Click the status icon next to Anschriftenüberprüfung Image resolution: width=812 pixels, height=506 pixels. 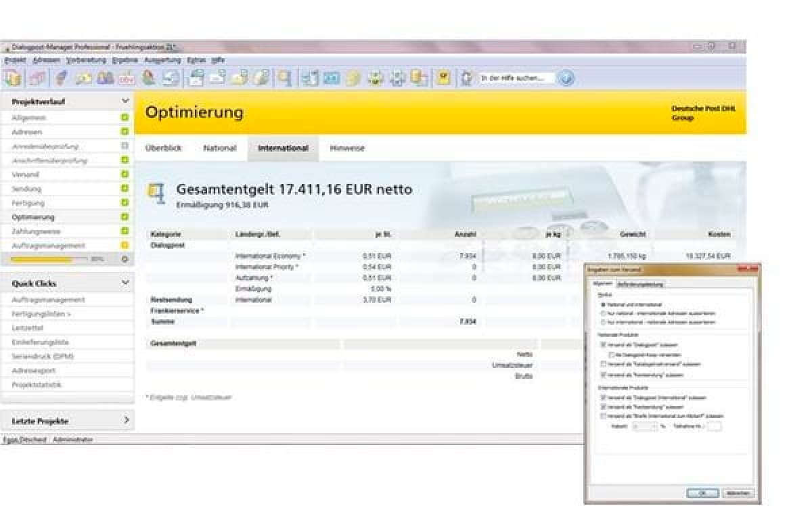(x=125, y=160)
